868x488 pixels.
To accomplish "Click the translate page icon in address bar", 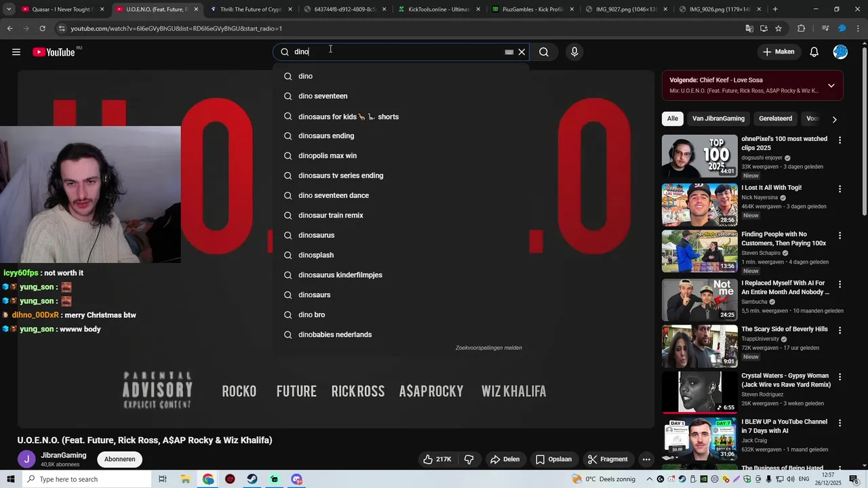I will point(749,28).
